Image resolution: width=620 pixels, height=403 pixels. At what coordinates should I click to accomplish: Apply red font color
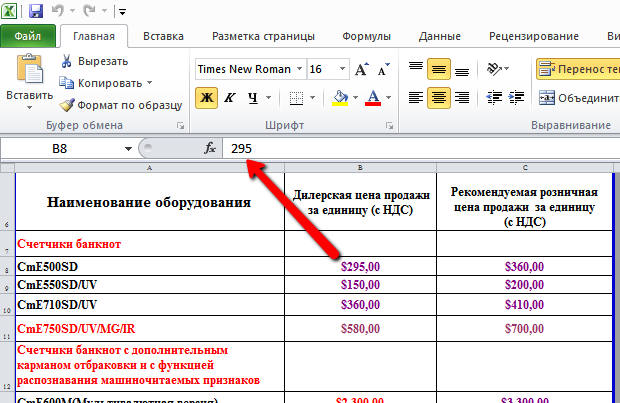tap(373, 98)
